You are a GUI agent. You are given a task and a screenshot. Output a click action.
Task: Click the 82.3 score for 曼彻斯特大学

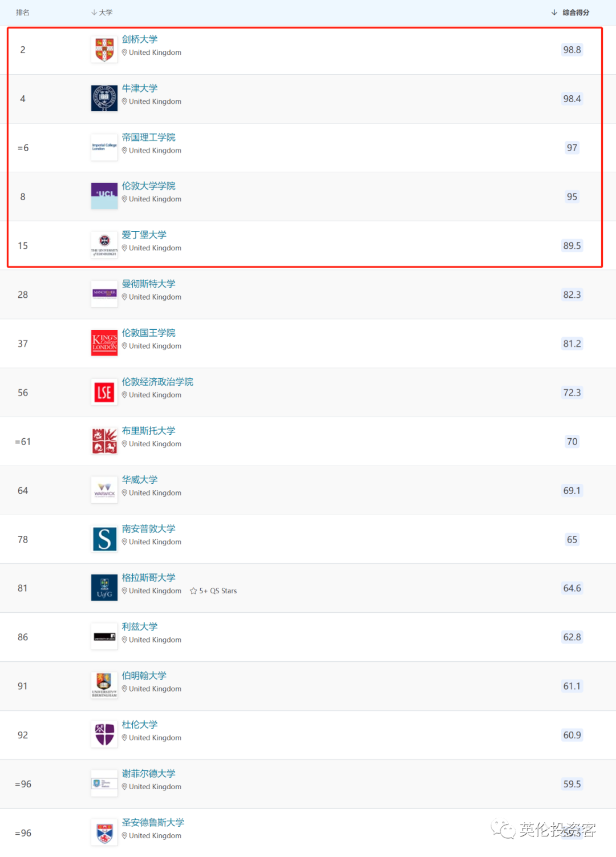click(572, 294)
